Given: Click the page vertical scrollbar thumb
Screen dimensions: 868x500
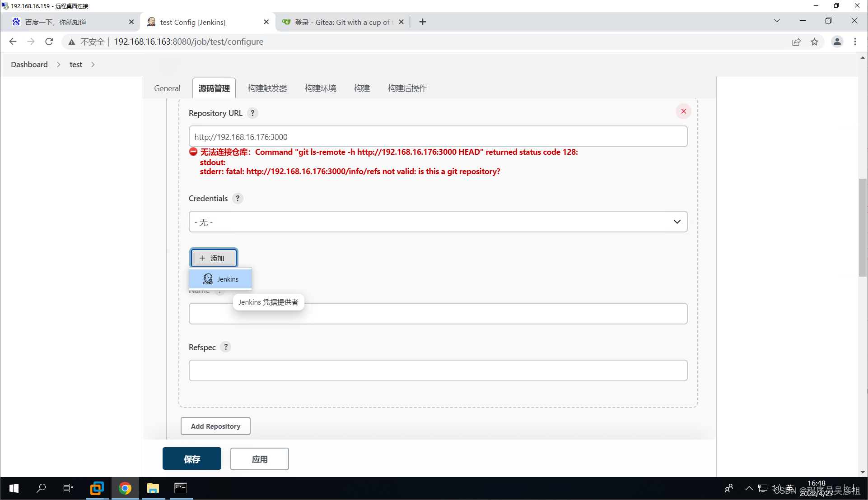Looking at the screenshot, I should click(863, 227).
